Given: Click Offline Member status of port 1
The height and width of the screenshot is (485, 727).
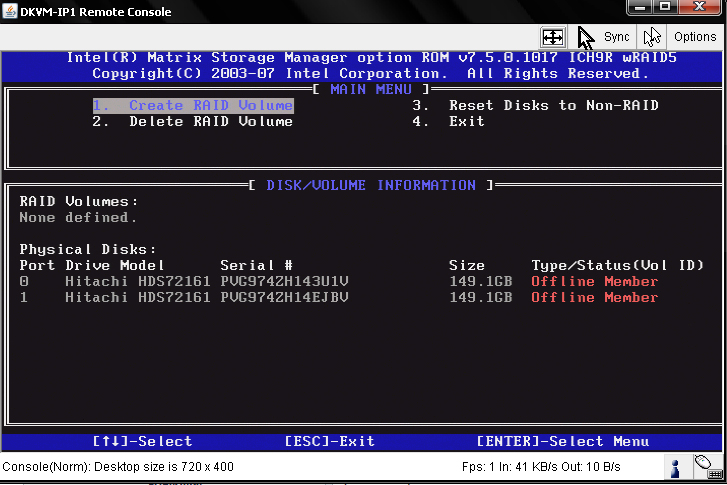Looking at the screenshot, I should click(x=594, y=297).
